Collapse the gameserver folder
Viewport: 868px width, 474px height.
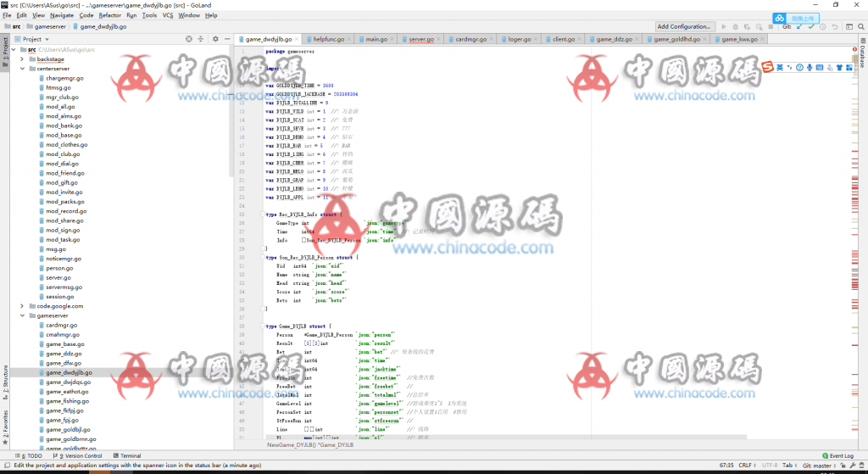[22, 315]
